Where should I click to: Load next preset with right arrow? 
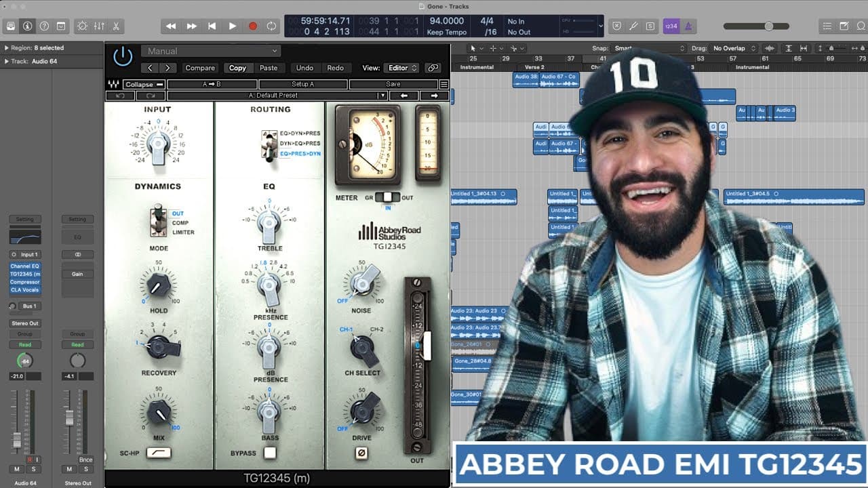pos(434,96)
